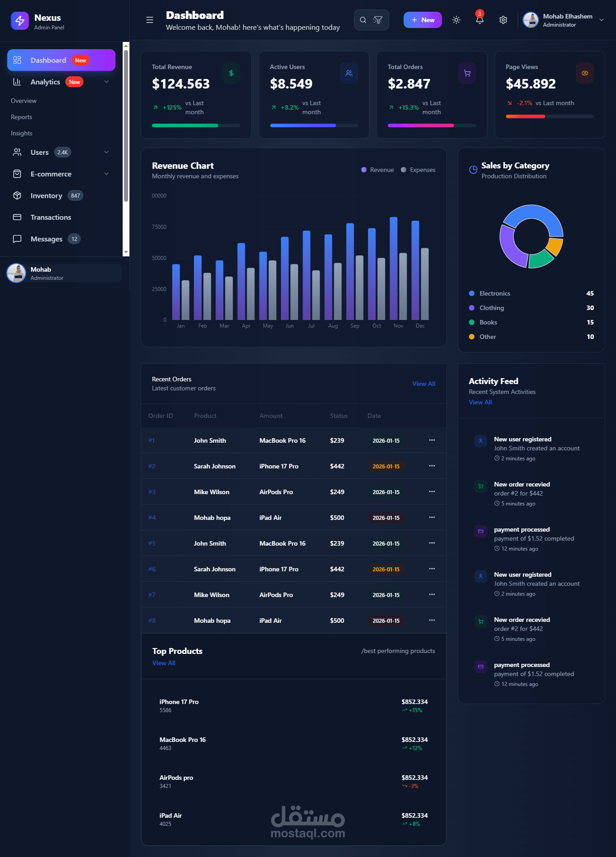Toggle Revenue series in chart legend

point(377,170)
